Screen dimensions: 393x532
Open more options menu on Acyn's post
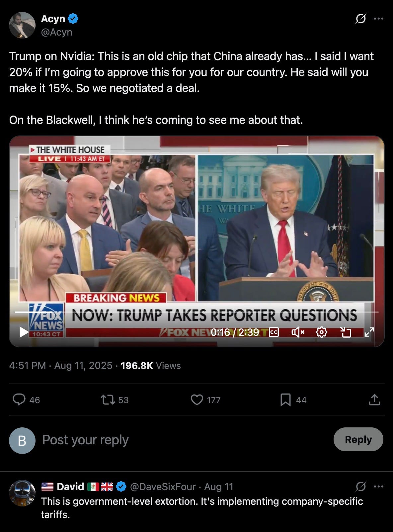point(378,19)
